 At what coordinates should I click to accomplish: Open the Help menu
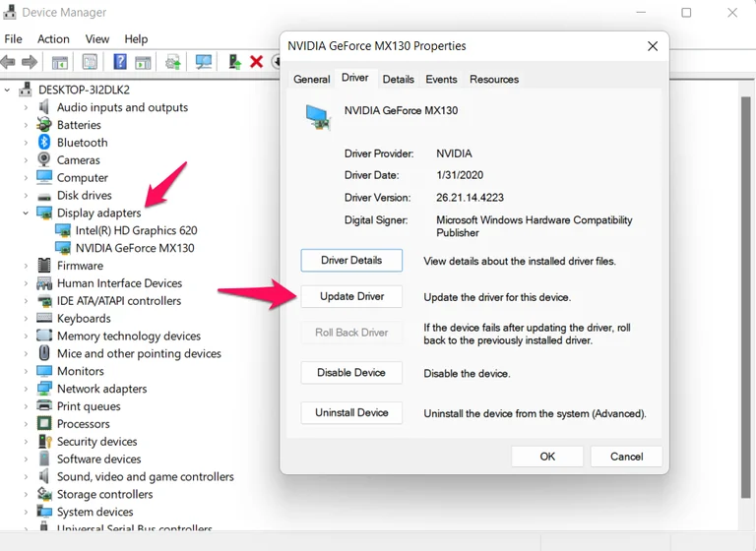(x=136, y=39)
